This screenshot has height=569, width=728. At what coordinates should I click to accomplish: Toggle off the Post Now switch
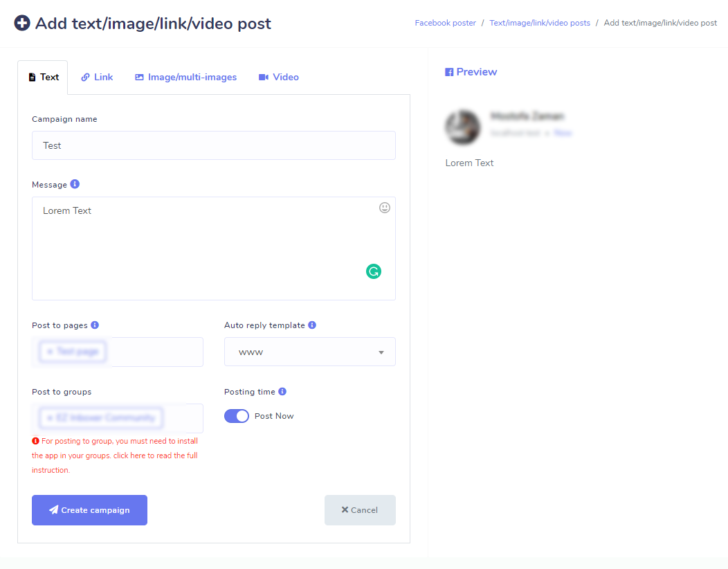click(236, 415)
